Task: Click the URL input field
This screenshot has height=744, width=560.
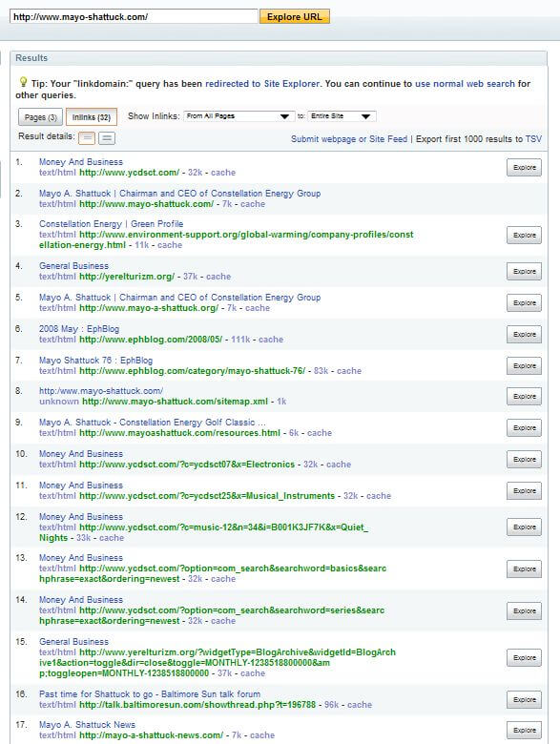Action: coord(134,16)
